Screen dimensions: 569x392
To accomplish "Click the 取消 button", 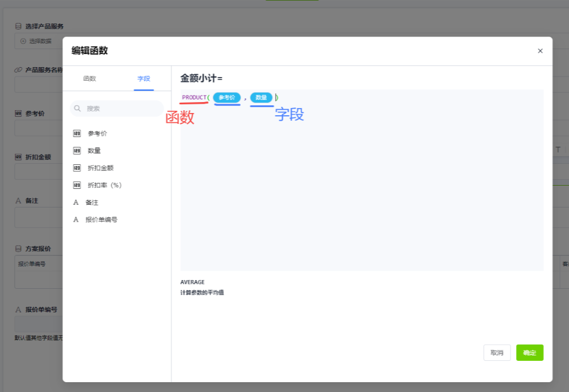I will [x=497, y=353].
